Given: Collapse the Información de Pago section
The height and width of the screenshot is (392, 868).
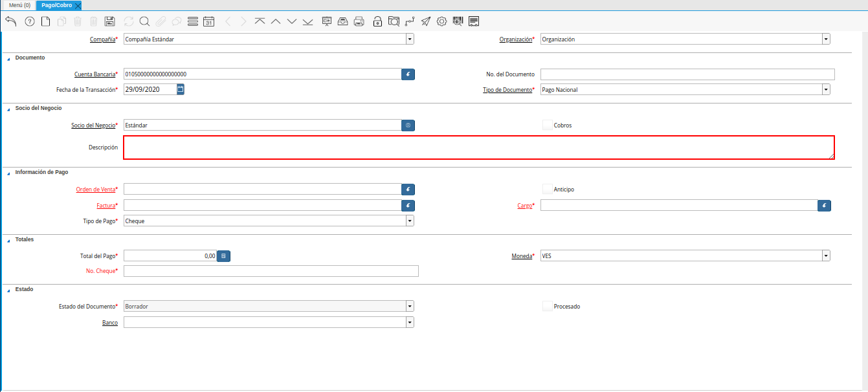Looking at the screenshot, I should [9, 173].
